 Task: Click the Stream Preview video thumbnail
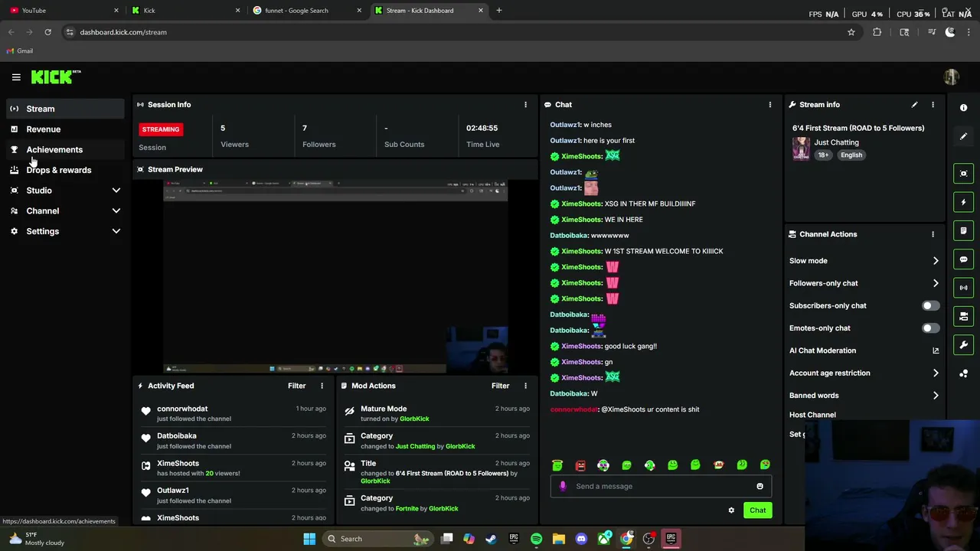pyautogui.click(x=335, y=277)
